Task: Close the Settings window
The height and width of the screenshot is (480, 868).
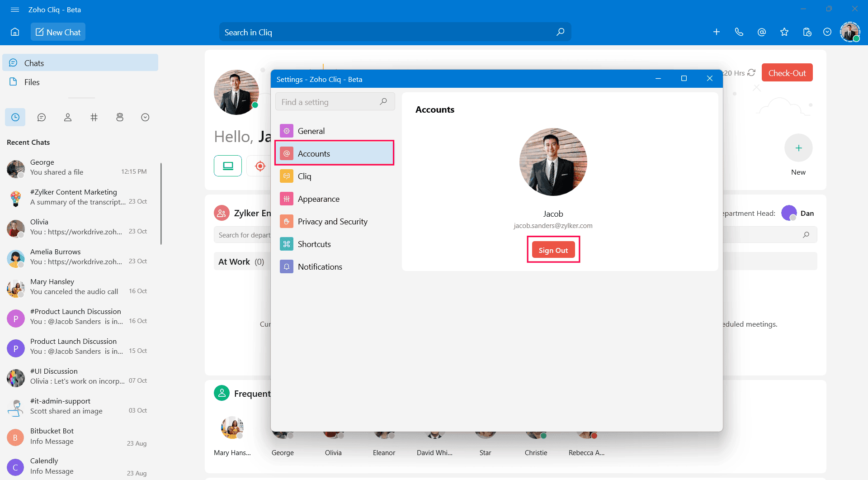Action: [710, 79]
